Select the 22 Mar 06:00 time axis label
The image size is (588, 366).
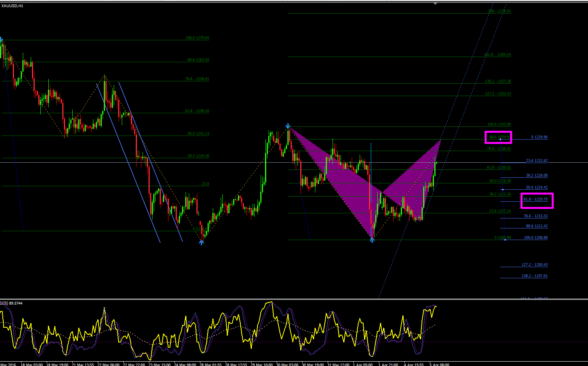[x=109, y=364]
